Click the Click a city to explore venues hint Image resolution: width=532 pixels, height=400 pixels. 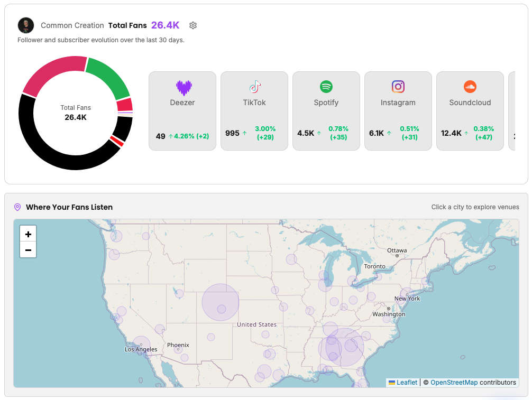(475, 207)
